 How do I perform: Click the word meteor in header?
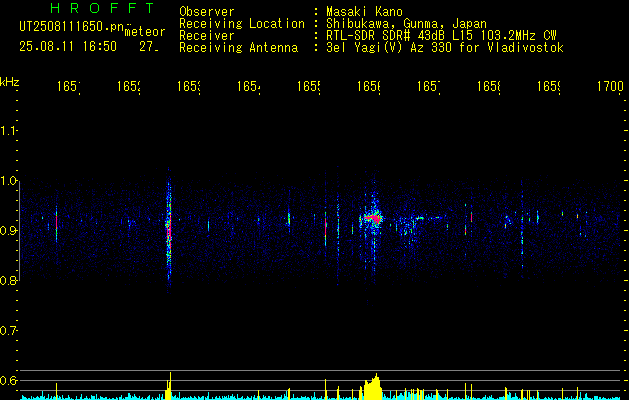(145, 32)
